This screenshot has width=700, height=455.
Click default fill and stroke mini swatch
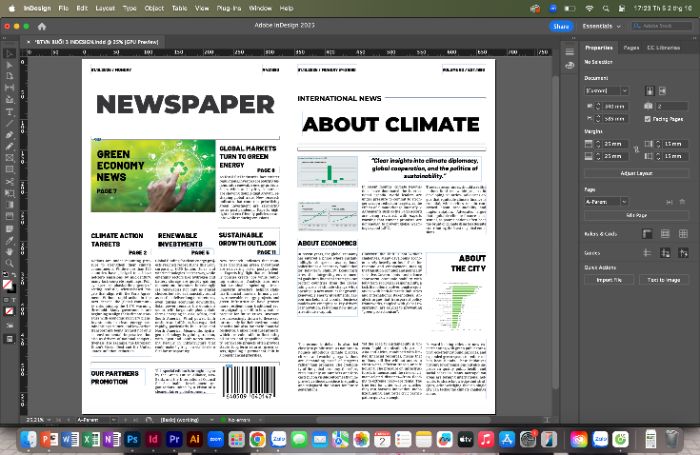click(x=5, y=274)
